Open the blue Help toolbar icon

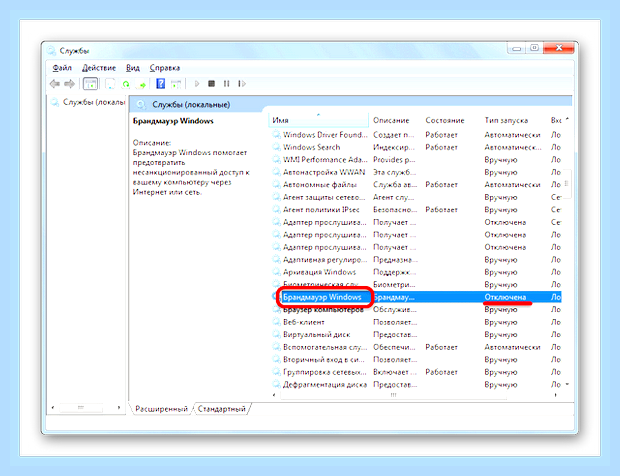pyautogui.click(x=161, y=84)
